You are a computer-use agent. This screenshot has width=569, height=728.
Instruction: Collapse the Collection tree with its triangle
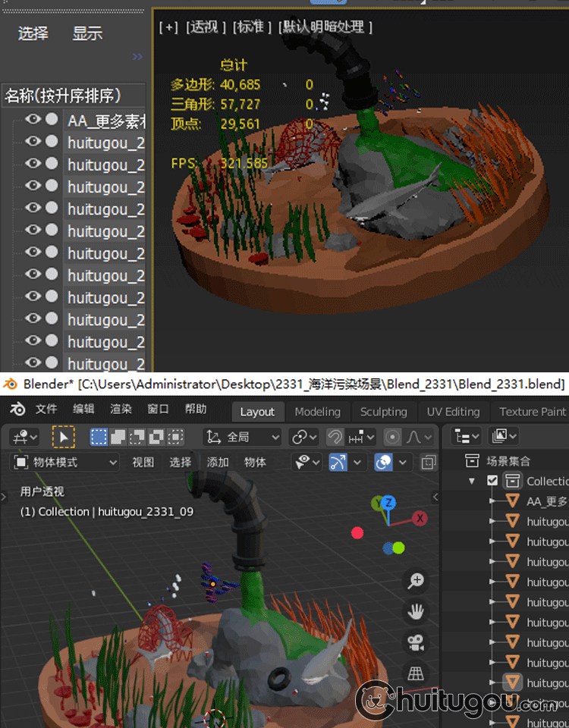pyautogui.click(x=472, y=481)
